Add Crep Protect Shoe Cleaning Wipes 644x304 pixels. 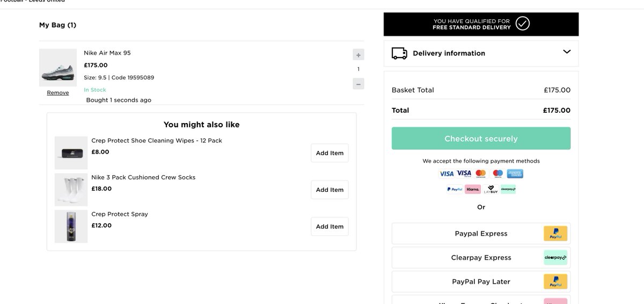(330, 153)
